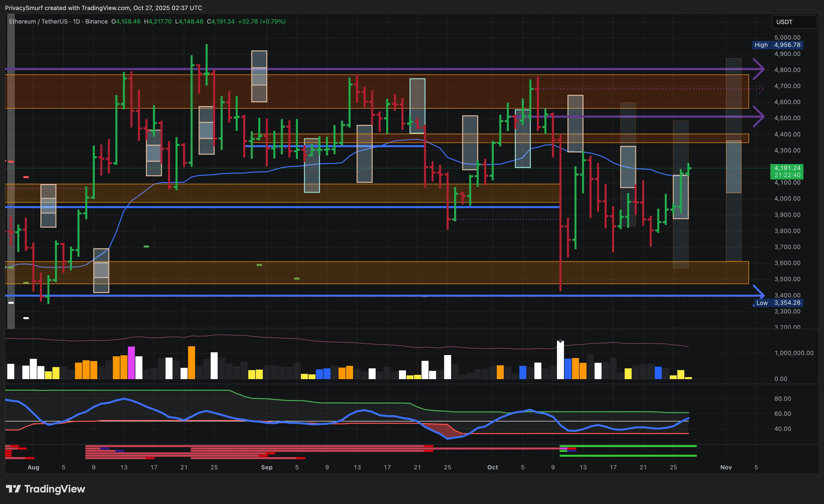Screen dimensions: 824x504
Task: Click the diamond marker above the tallest volume bar
Action: (560, 341)
